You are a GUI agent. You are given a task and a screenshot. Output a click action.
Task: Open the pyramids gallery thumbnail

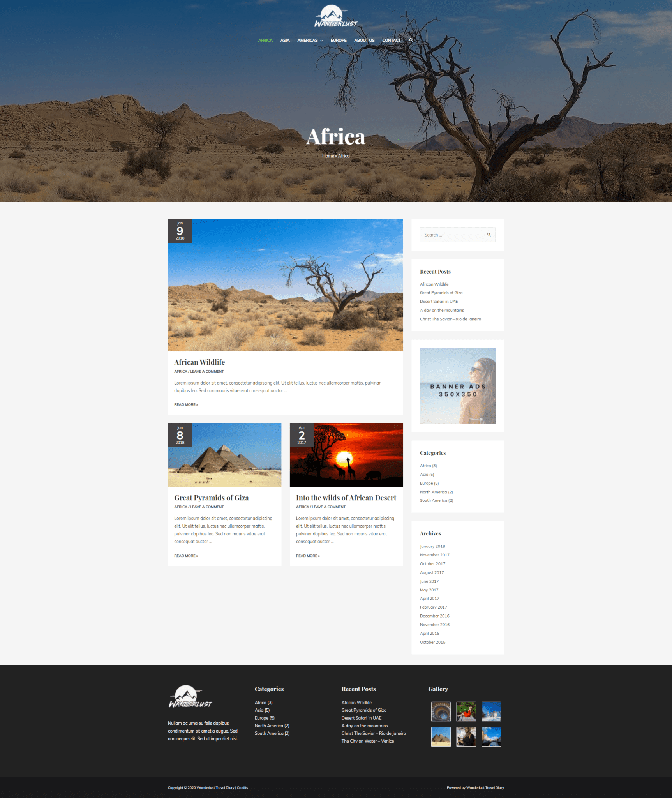point(441,736)
